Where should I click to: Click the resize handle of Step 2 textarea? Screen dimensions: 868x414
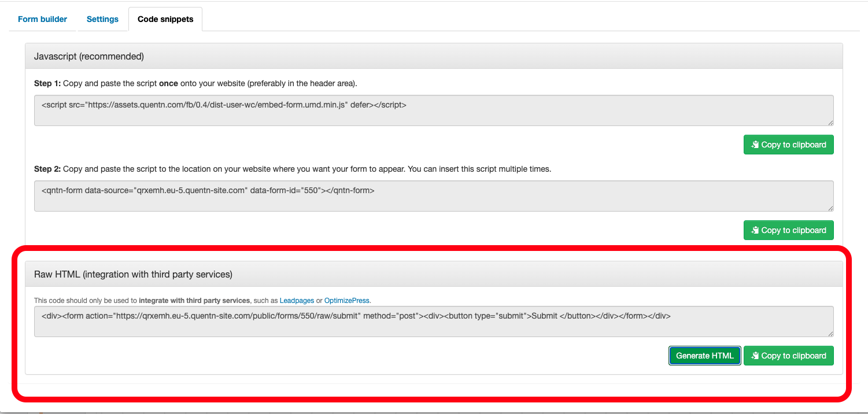click(830, 208)
